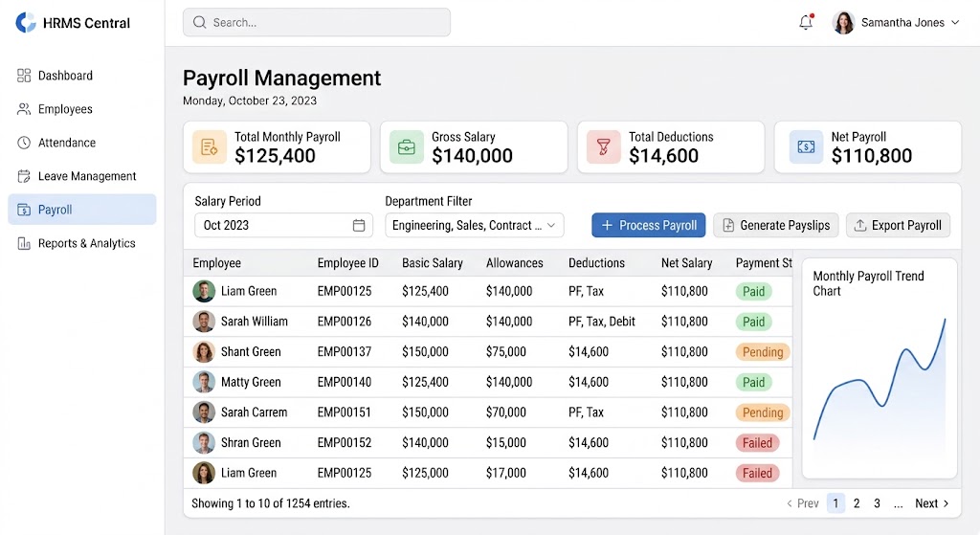Select the Shran Green employee name

click(x=251, y=442)
